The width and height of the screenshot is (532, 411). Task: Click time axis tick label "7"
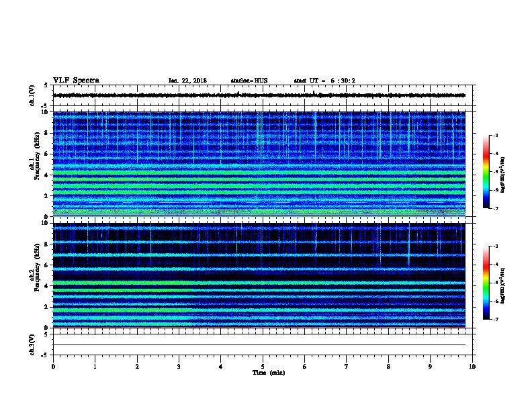[347, 367]
